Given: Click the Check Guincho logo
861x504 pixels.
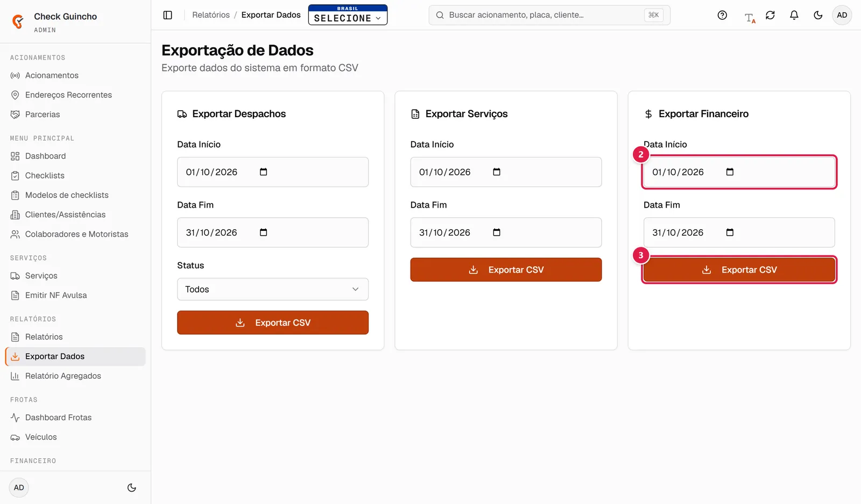Looking at the screenshot, I should pyautogui.click(x=18, y=22).
